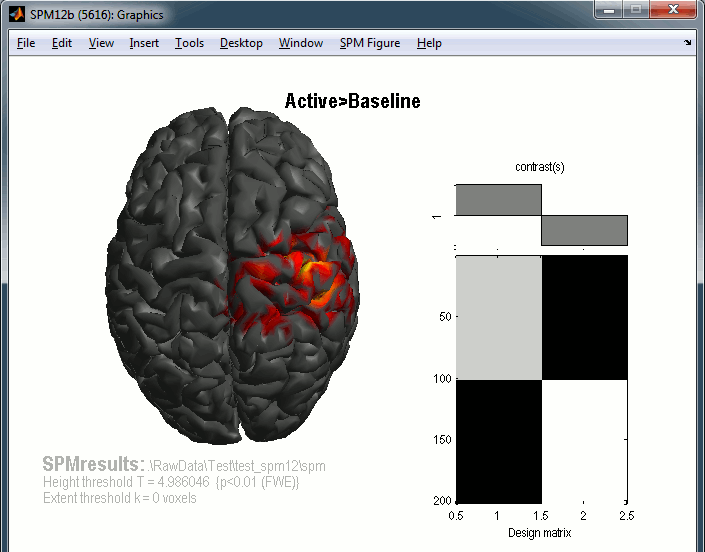The height and width of the screenshot is (552, 705).
Task: Open the View menu
Action: (x=101, y=43)
